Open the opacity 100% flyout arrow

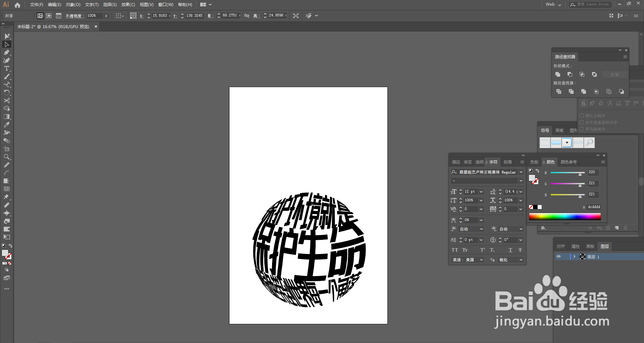point(106,16)
